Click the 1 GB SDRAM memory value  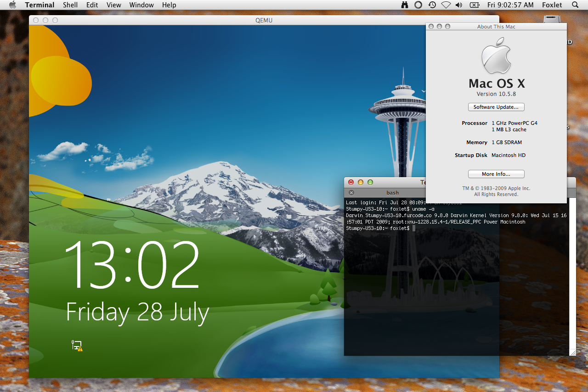coord(507,142)
